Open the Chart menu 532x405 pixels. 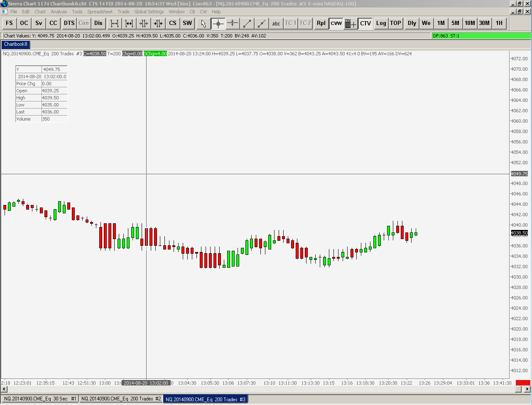pos(40,12)
